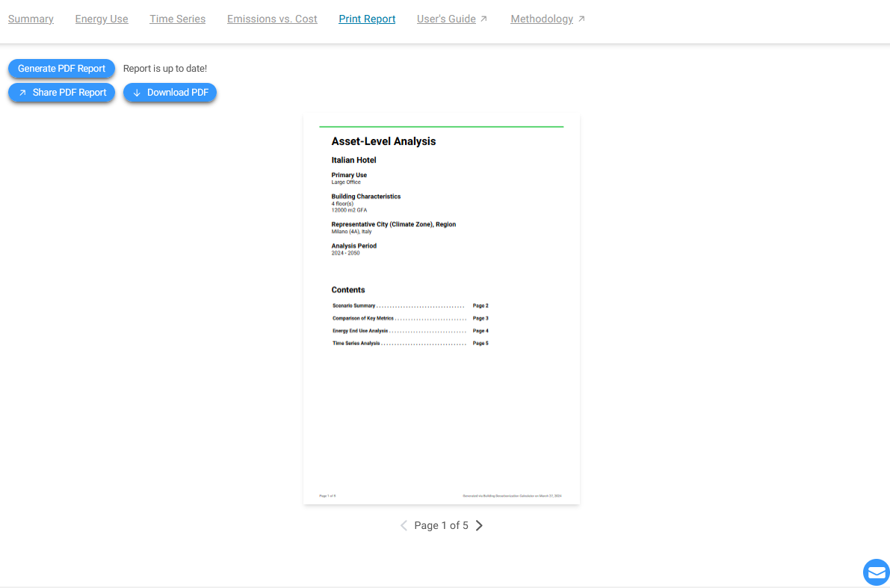
Task: Select the Time Series tab
Action: click(x=177, y=19)
